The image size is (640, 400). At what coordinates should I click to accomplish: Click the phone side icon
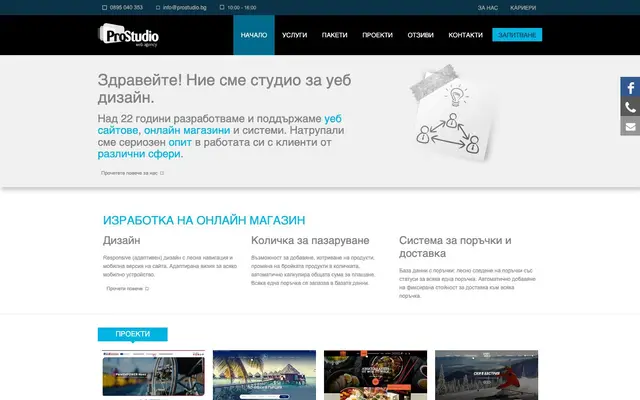coord(630,107)
